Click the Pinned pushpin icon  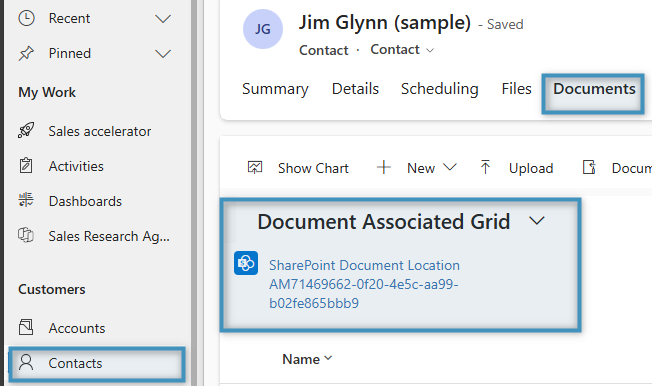click(x=26, y=53)
